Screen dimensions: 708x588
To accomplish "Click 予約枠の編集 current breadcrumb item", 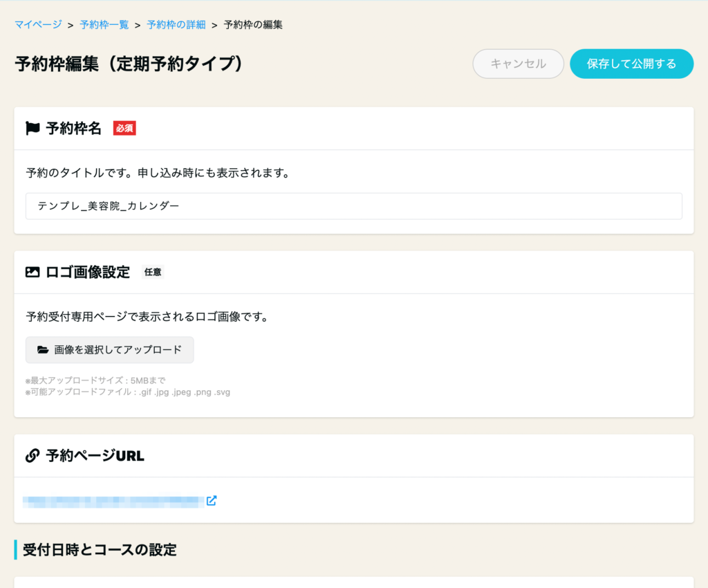I will 253,25.
